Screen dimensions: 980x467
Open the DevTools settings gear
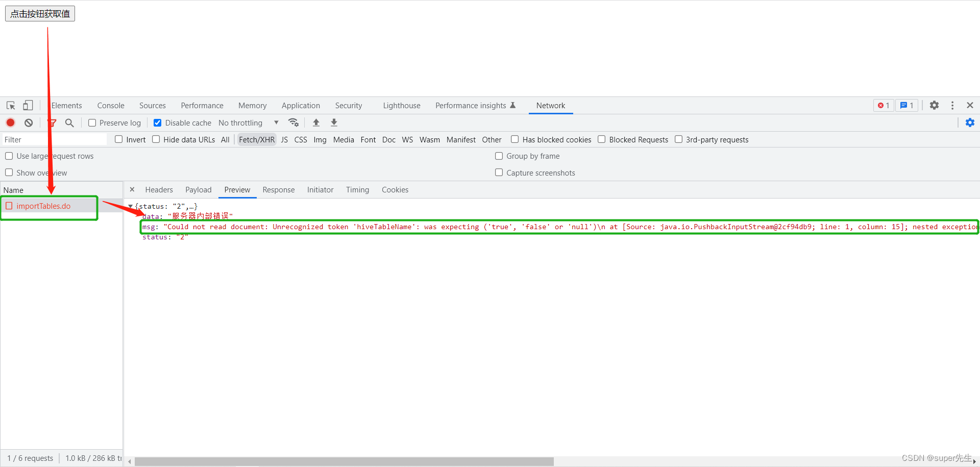click(934, 105)
